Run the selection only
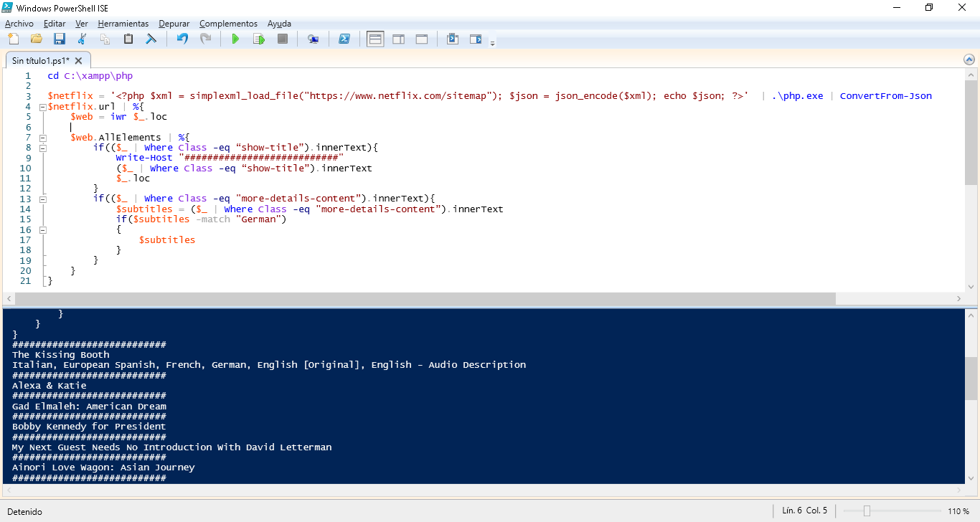The image size is (980, 522). pyautogui.click(x=259, y=39)
